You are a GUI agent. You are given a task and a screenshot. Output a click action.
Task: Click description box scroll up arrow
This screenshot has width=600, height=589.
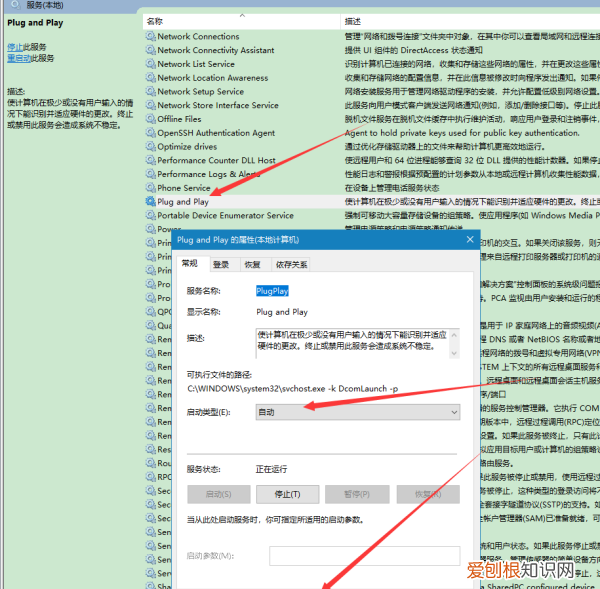click(454, 335)
